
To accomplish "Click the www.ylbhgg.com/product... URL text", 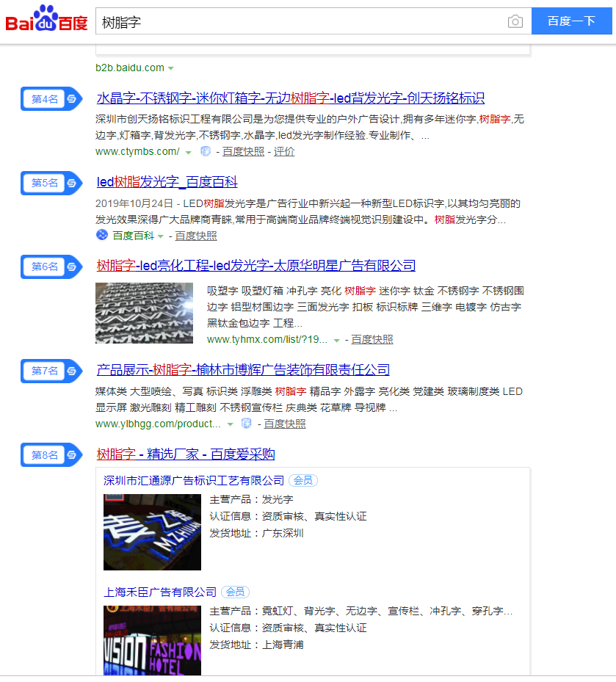I will [158, 424].
